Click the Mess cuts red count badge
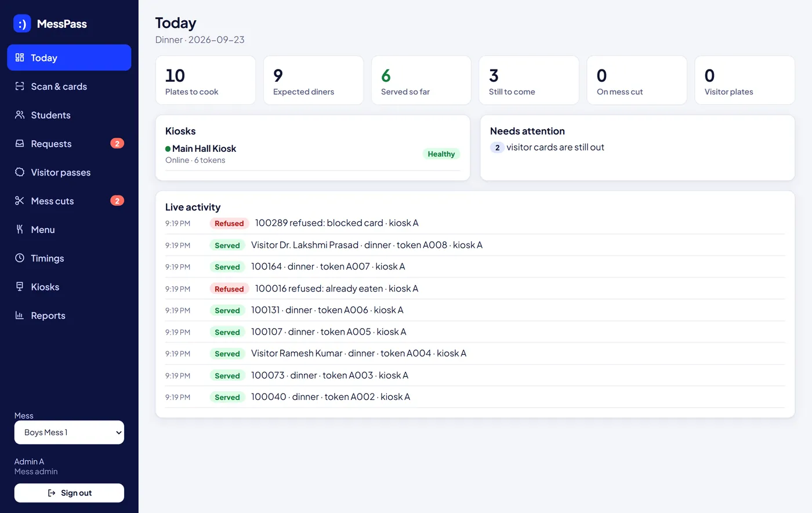Image resolution: width=812 pixels, height=513 pixels. [x=117, y=201]
